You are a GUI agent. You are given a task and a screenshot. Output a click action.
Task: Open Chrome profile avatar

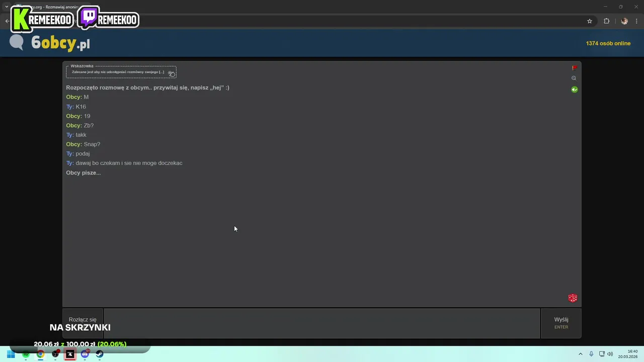pyautogui.click(x=624, y=21)
